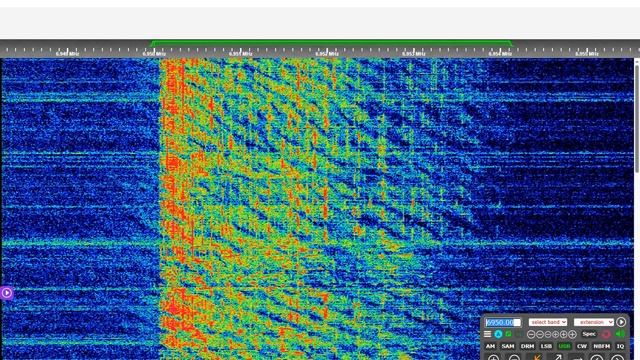Click the purple play button at left edge
This screenshot has width=640, height=360.
(x=6, y=293)
